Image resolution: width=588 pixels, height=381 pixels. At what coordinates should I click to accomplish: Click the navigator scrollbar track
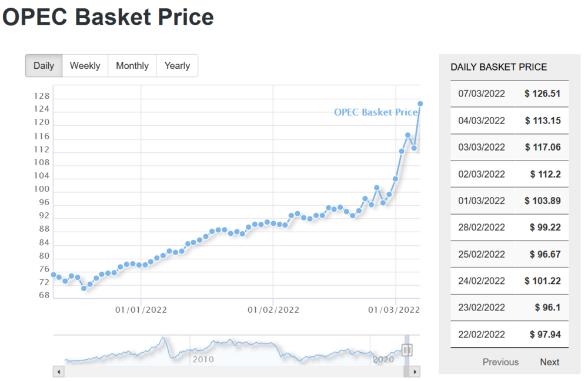point(235,372)
